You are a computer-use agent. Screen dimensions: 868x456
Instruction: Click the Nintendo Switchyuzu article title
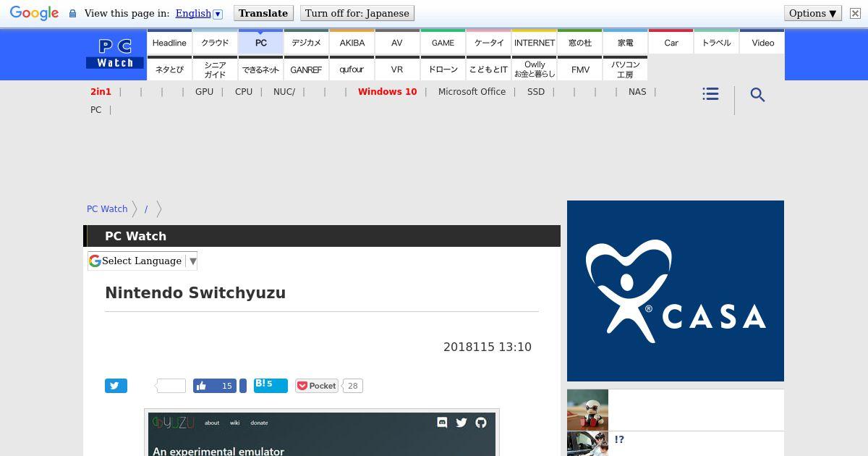click(x=195, y=292)
